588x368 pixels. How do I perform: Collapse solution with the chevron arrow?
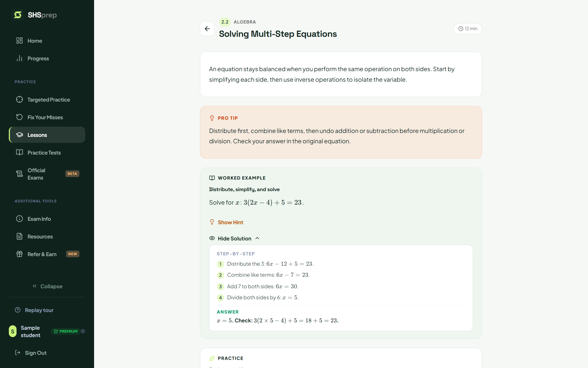[x=257, y=238]
